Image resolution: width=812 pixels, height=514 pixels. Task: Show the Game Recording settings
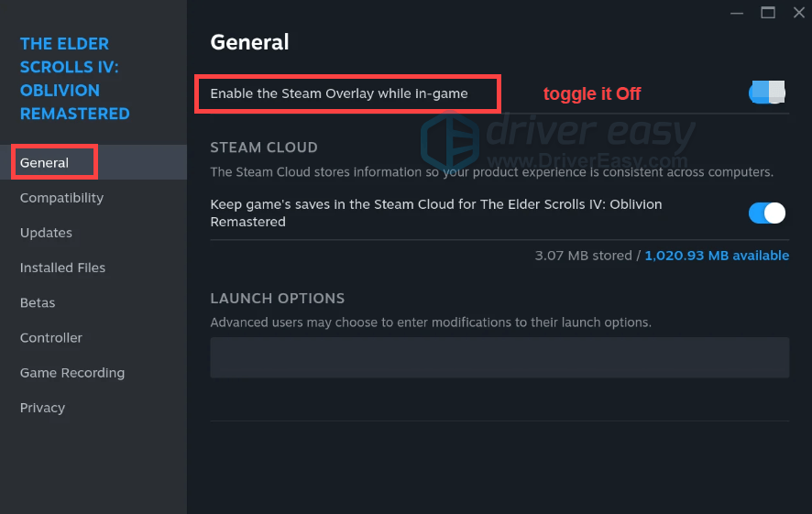point(72,373)
